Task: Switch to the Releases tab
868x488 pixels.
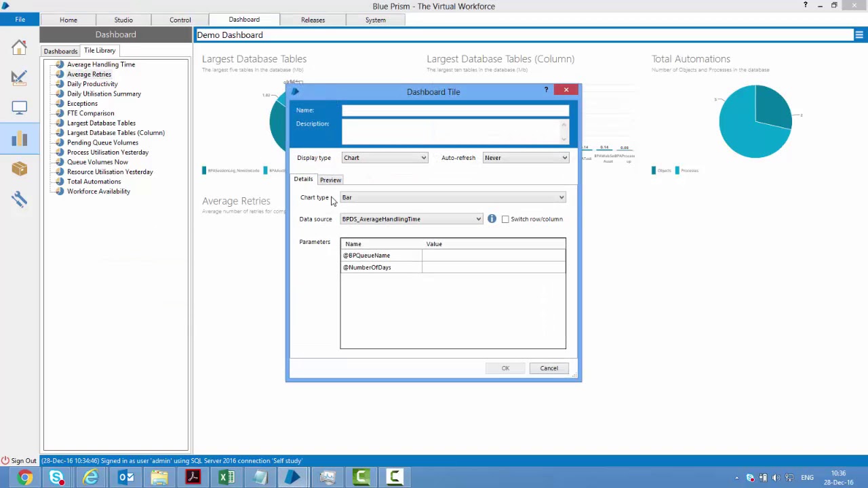Action: 313,20
